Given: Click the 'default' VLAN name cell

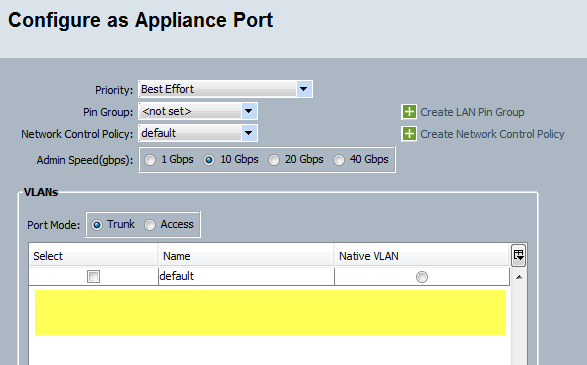Looking at the screenshot, I should click(x=246, y=276).
